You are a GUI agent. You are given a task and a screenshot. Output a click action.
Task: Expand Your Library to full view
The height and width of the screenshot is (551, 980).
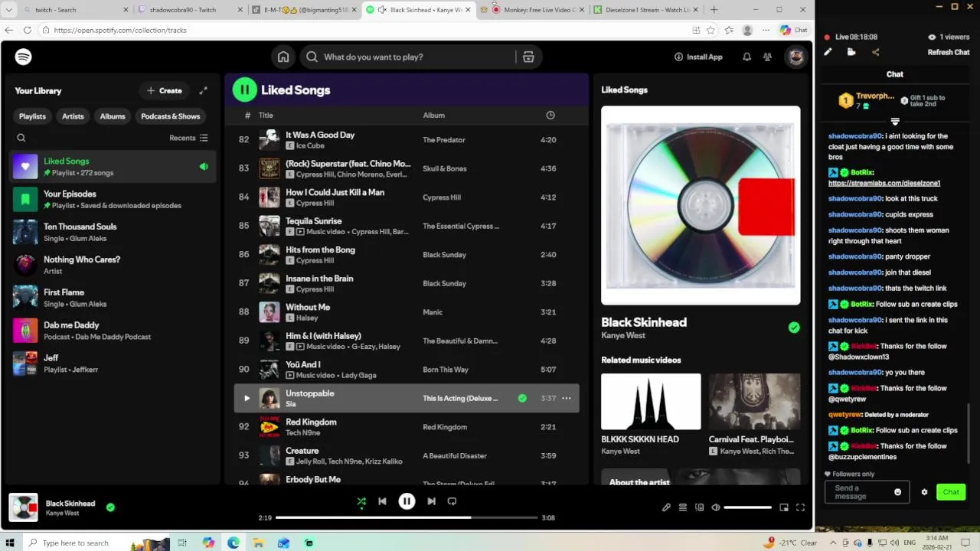click(203, 90)
